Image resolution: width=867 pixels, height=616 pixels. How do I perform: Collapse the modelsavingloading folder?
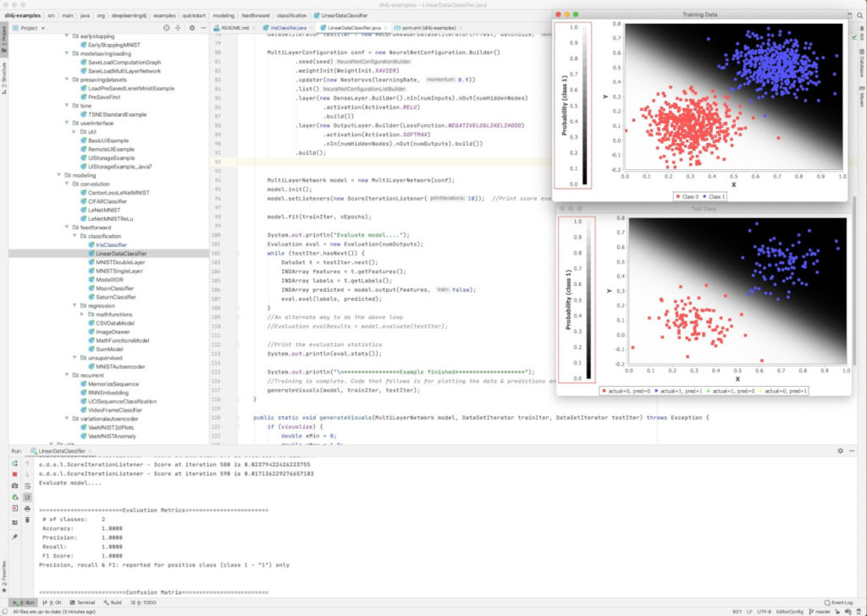tap(67, 53)
